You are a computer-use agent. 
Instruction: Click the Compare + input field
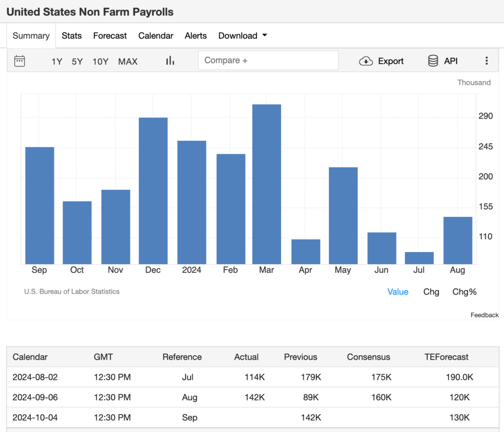pos(268,61)
